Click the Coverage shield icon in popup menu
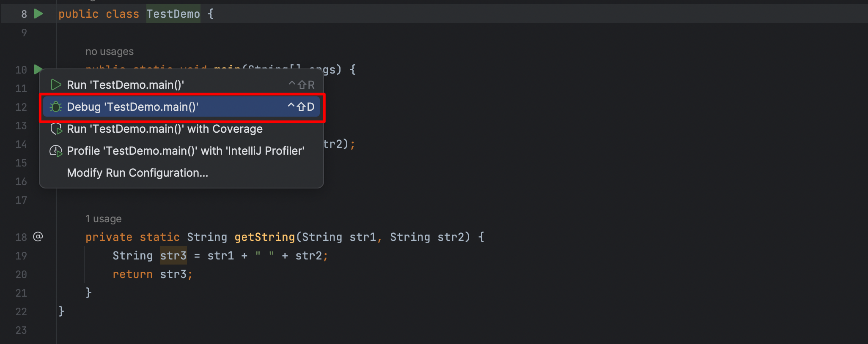The width and height of the screenshot is (868, 344). tap(56, 129)
